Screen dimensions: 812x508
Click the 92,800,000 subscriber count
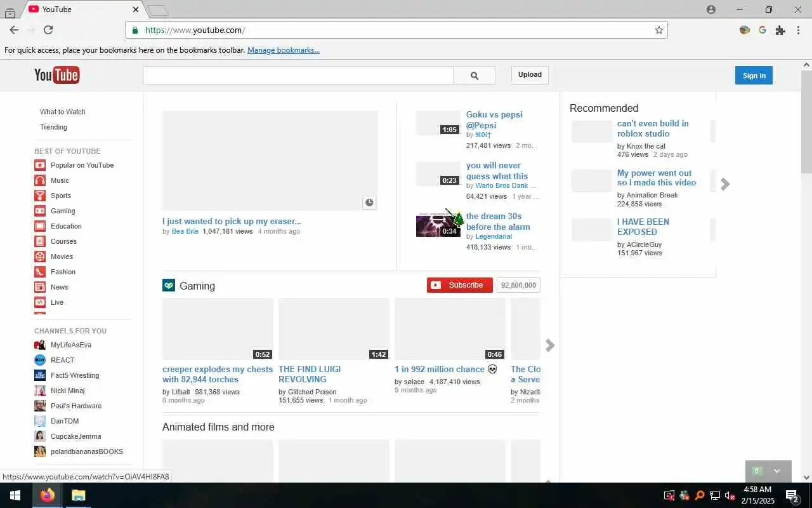pos(518,285)
